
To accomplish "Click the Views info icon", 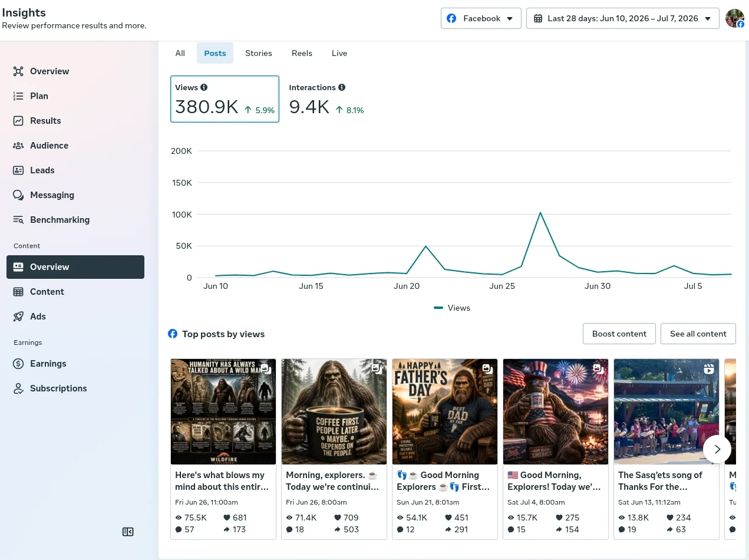I will 204,87.
